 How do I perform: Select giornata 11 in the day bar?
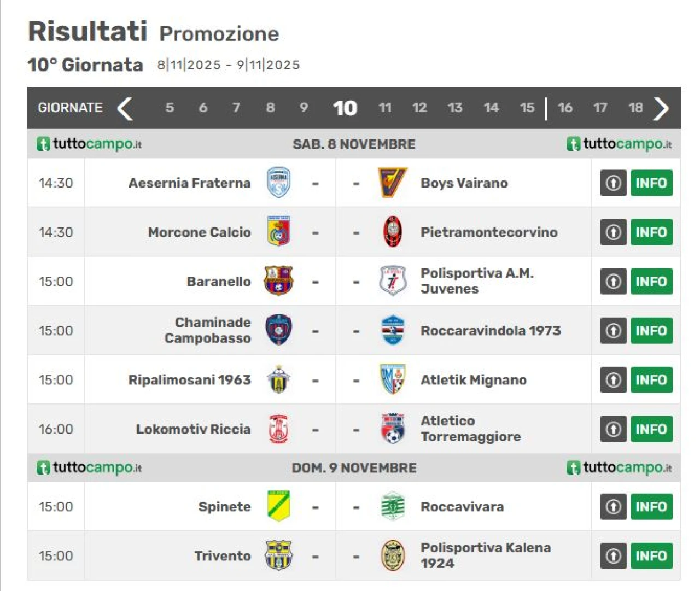385,108
